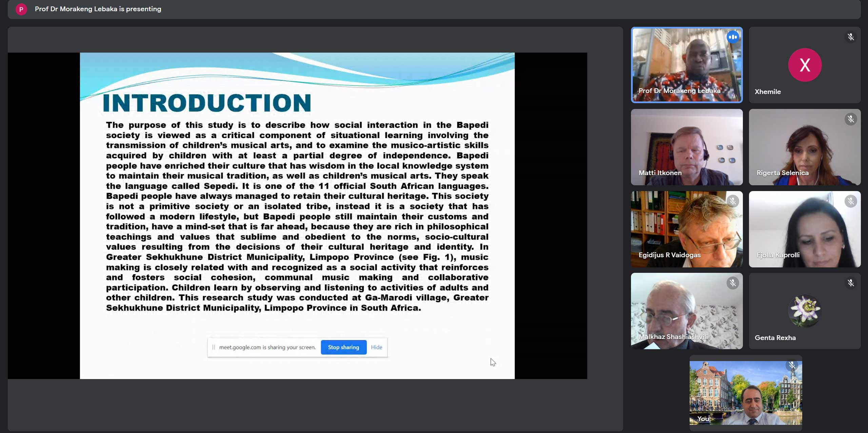
Task: Click Fjolla Kaprolli's muted mic icon
Action: point(850,201)
